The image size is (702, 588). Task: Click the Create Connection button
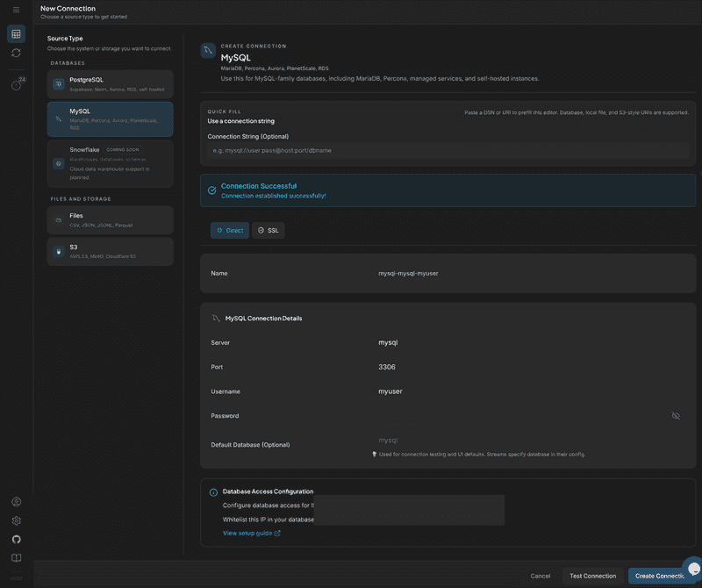[x=660, y=576]
